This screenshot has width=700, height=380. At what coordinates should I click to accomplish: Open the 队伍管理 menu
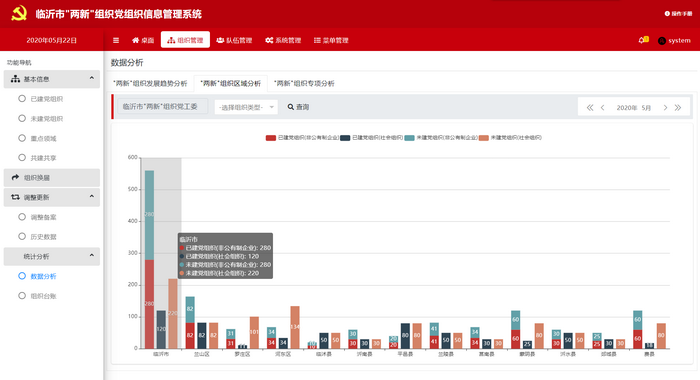point(234,40)
